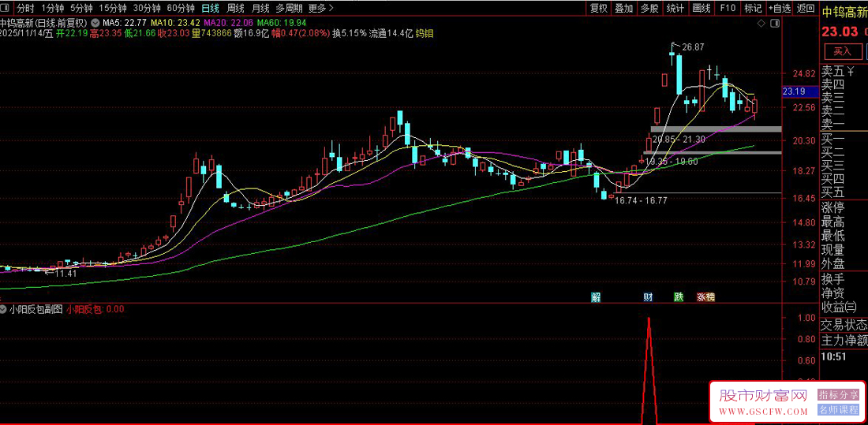Click the 流通14.4亿 float value

[x=391, y=33]
